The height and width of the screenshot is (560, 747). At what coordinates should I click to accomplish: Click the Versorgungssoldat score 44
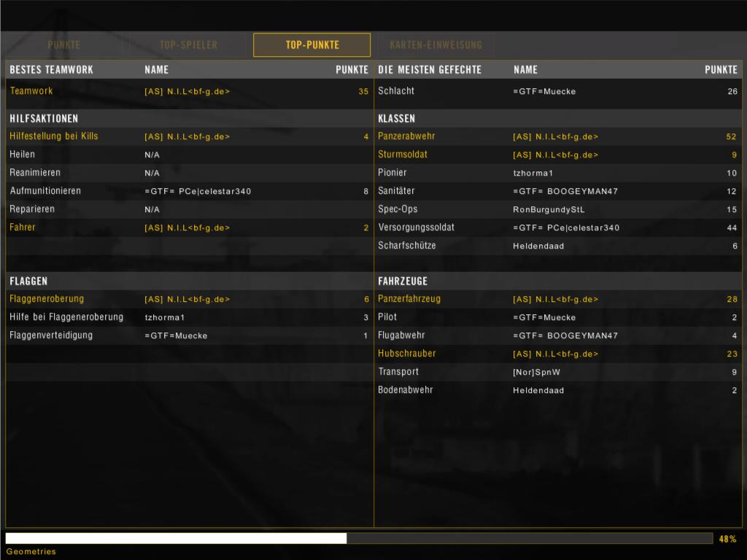coord(732,227)
